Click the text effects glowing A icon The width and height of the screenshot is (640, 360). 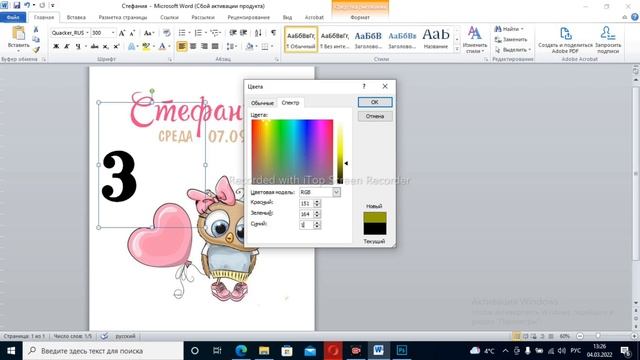(131, 47)
